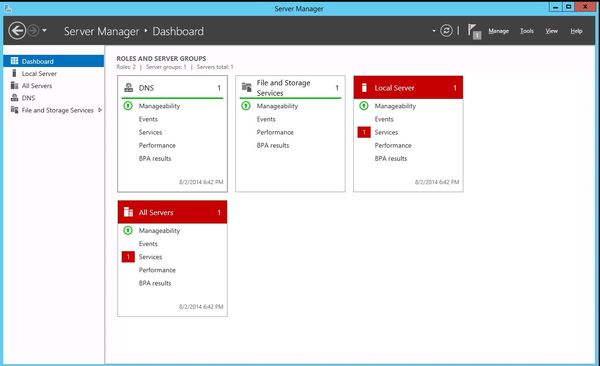Open the navigation history dropdown arrow
600x366 pixels.
point(44,30)
